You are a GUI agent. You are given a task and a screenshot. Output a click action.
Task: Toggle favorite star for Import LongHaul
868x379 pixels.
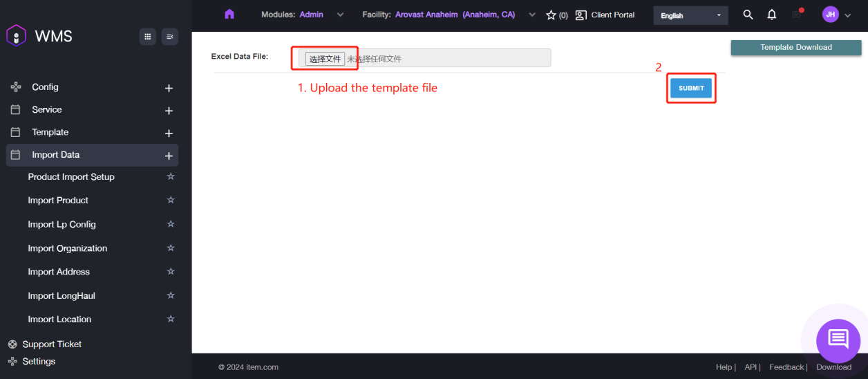[x=171, y=295]
